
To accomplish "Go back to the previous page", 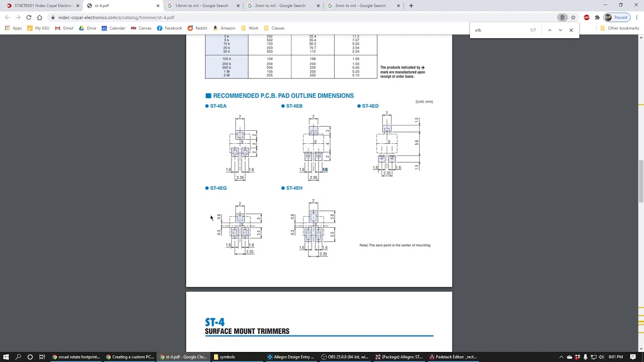I will pos(7,17).
